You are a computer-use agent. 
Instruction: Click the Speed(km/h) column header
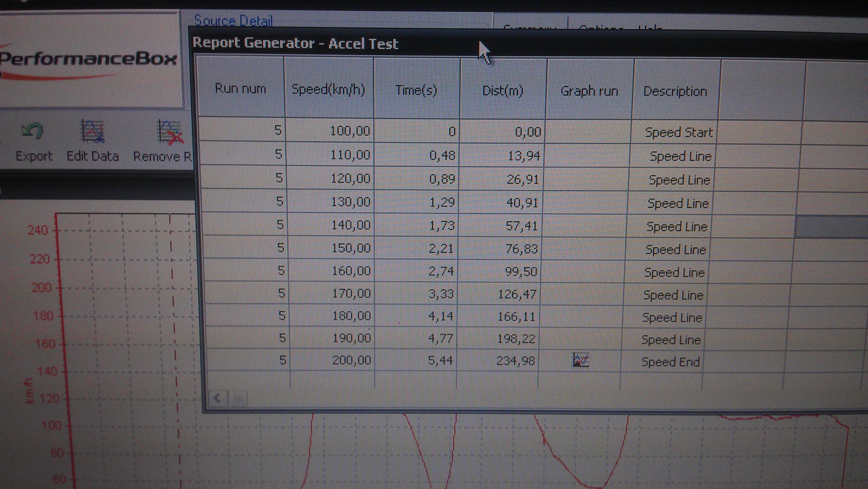[x=328, y=89]
